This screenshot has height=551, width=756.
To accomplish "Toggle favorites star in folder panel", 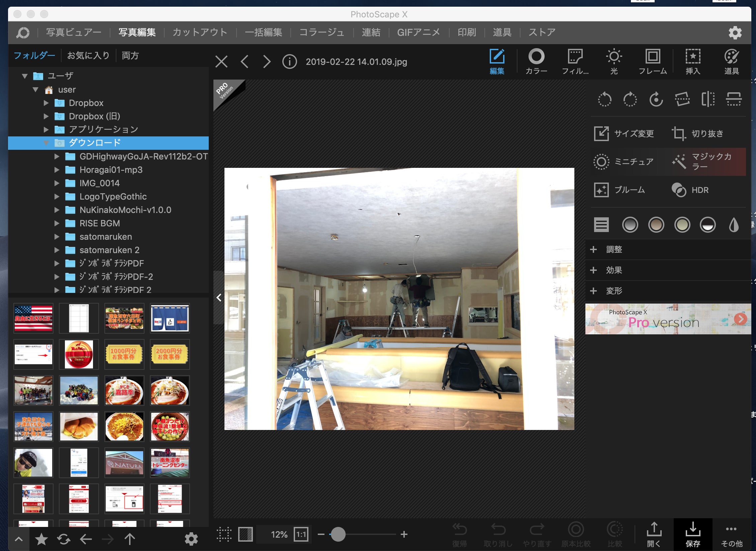I will click(x=41, y=539).
